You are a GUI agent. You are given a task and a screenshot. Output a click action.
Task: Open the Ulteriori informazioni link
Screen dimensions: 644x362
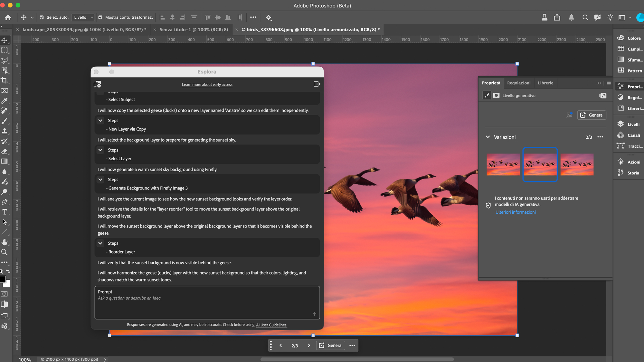[516, 212]
